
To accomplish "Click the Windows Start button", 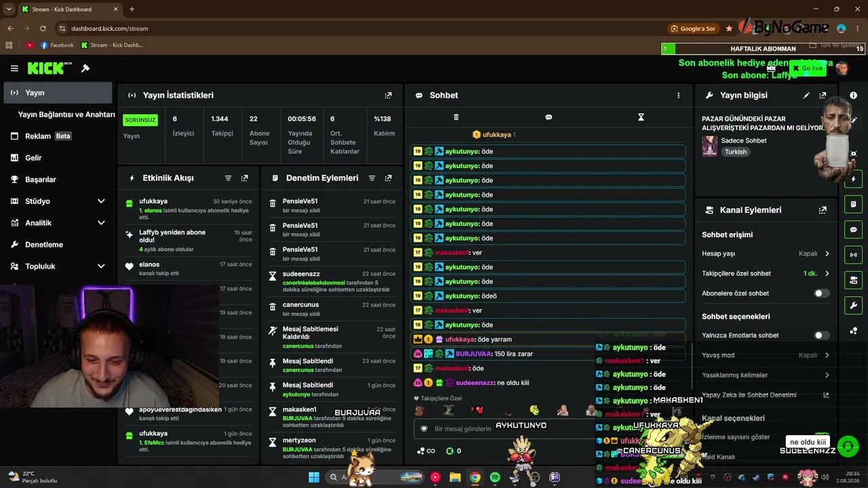I will 314,477.
